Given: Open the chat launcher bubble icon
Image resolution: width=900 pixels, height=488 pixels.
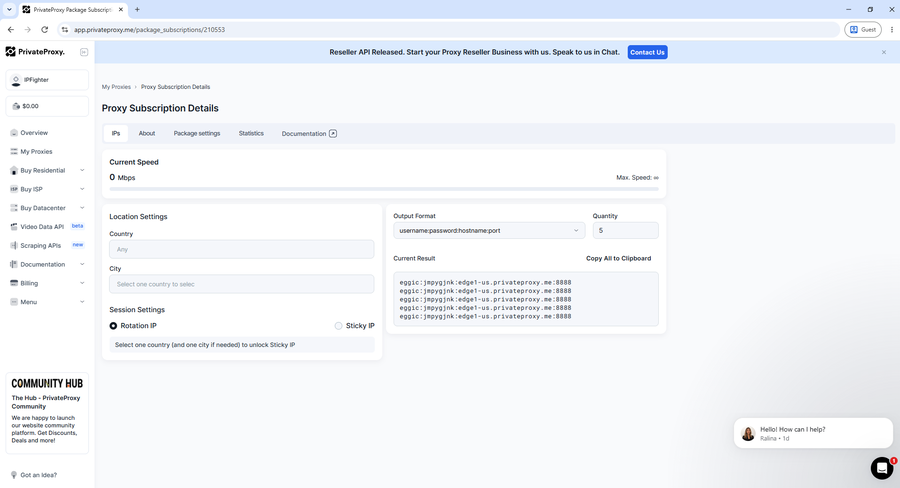Looking at the screenshot, I should (x=882, y=468).
